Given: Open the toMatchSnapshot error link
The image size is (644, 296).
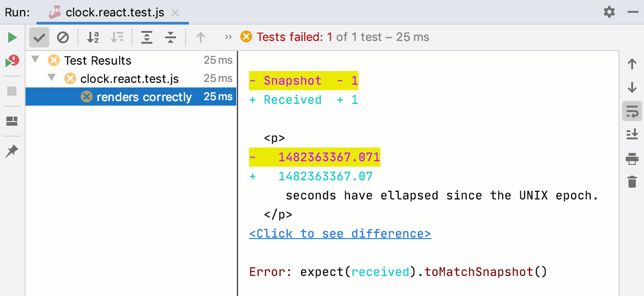Looking at the screenshot, I should coord(479,271).
